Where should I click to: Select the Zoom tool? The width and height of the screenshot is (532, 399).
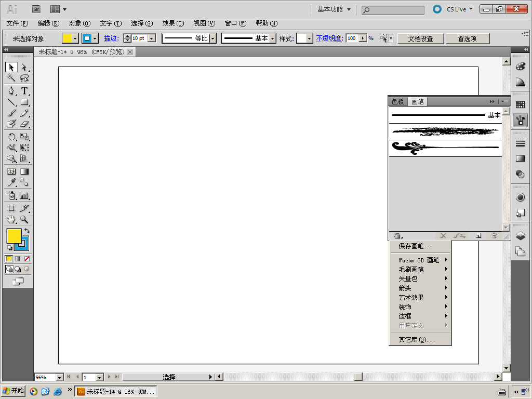(24, 219)
